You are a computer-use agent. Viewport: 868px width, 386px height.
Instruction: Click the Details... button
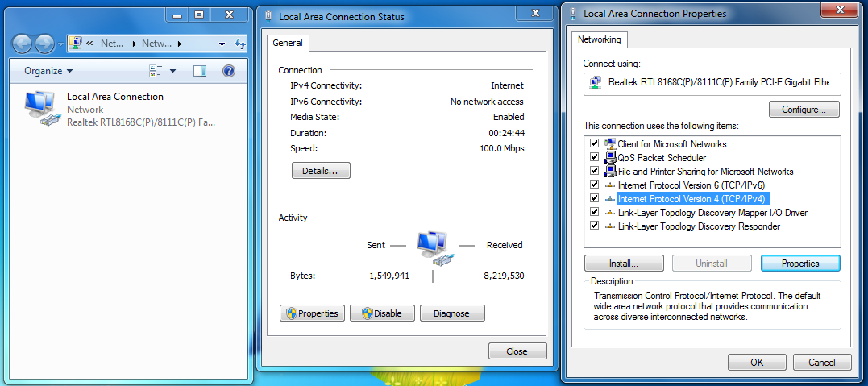(321, 171)
